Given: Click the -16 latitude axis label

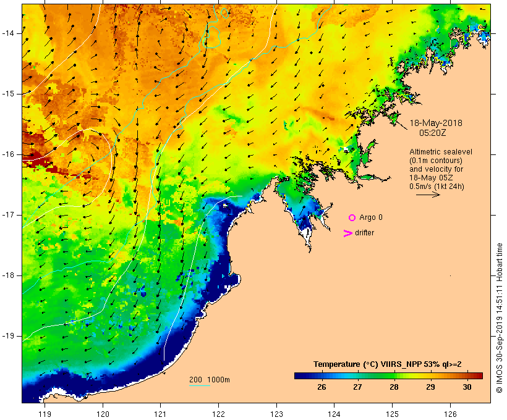Looking at the screenshot, I should tap(8, 154).
